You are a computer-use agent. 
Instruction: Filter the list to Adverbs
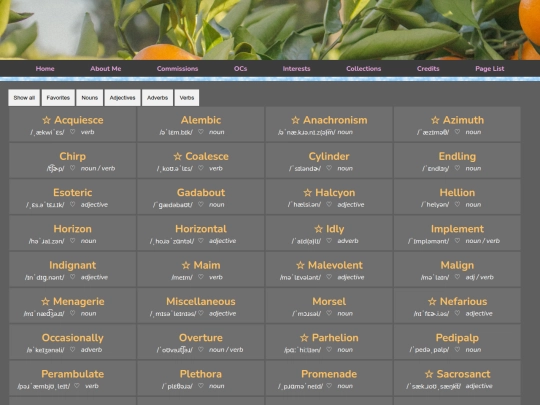click(157, 98)
